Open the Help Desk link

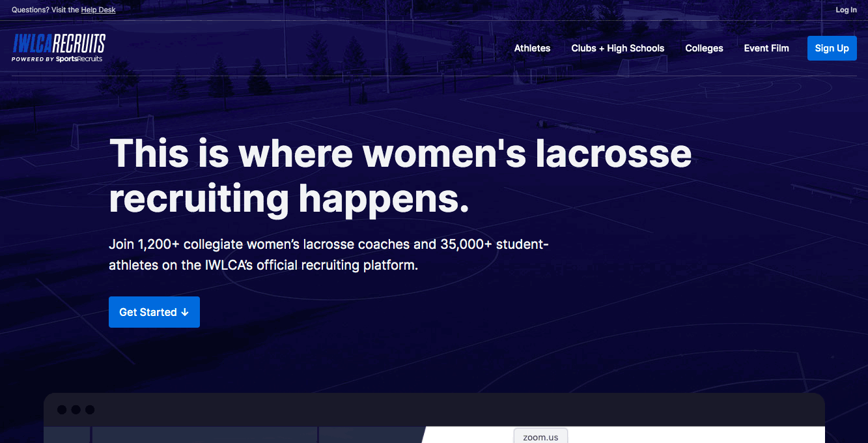pyautogui.click(x=98, y=10)
